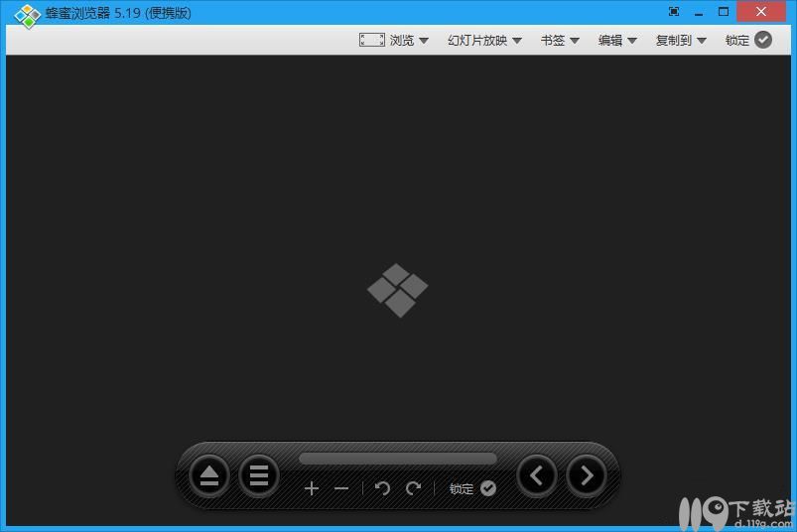Screen dimensions: 797x532
Task: Open the 编辑 menu
Action: coord(617,41)
